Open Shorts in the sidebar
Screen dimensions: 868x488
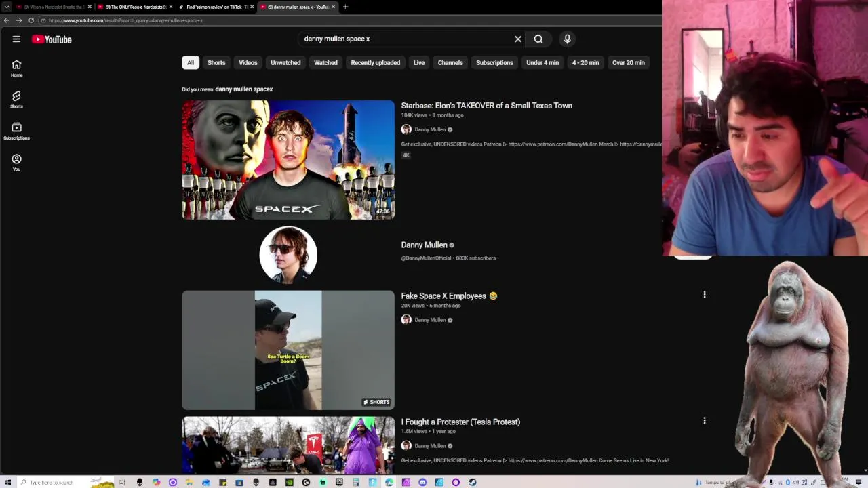tap(16, 100)
